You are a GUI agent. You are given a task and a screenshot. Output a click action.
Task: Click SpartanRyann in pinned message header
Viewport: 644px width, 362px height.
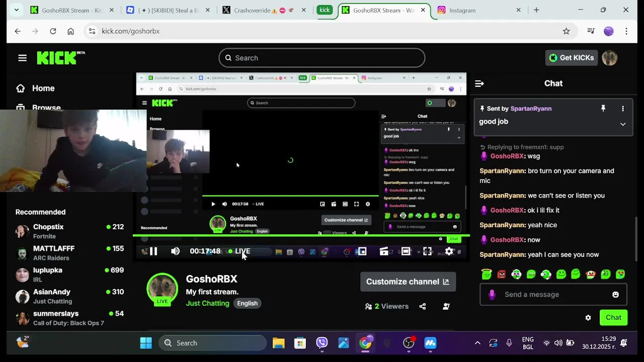point(531,109)
